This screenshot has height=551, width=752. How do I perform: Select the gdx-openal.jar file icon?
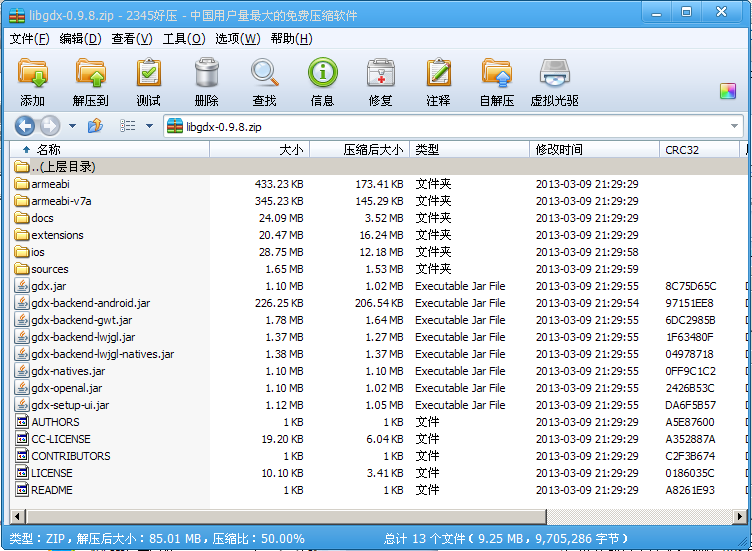pyautogui.click(x=22, y=388)
